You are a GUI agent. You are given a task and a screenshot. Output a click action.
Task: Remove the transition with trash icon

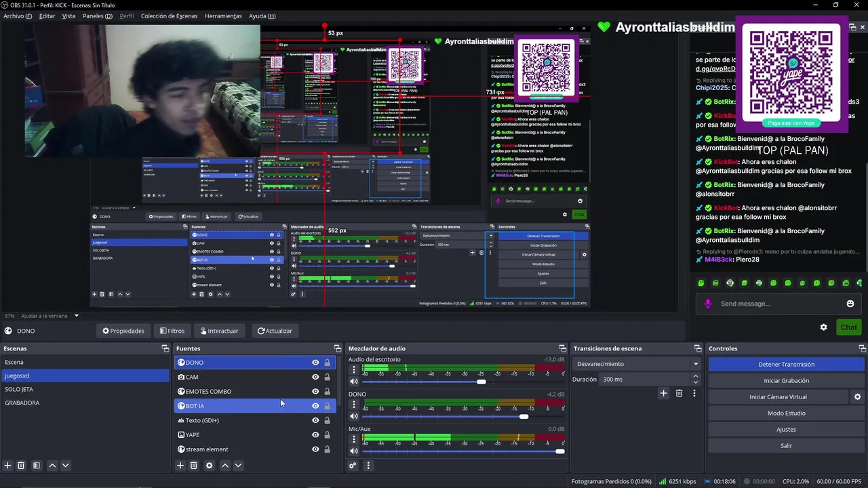coord(679,393)
